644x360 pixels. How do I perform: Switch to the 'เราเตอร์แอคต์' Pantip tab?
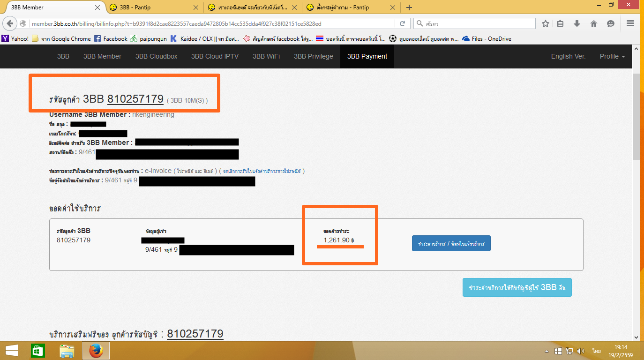tap(253, 7)
